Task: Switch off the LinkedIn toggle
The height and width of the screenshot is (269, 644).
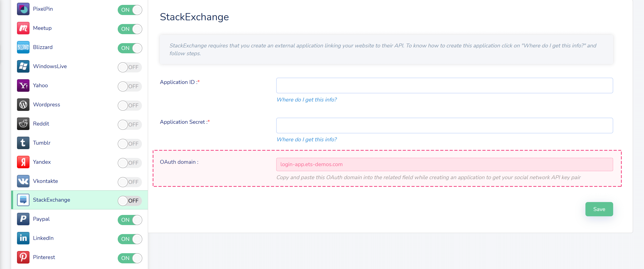Action: click(x=130, y=239)
